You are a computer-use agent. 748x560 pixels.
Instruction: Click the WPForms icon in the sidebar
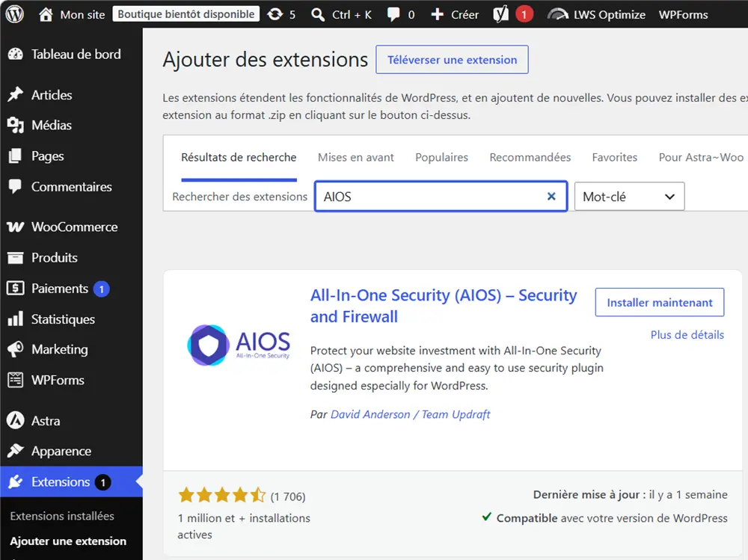point(15,380)
